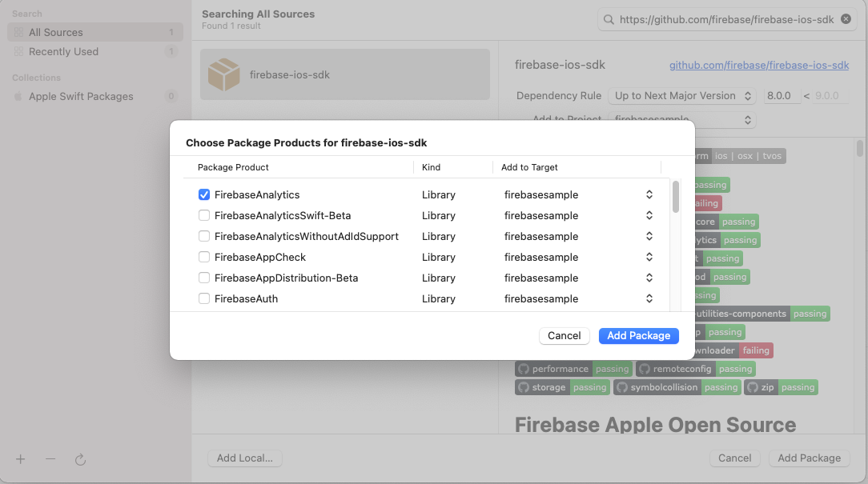Click the firebase-ios-sdk package box icon
This screenshot has height=484, width=868.
point(223,74)
